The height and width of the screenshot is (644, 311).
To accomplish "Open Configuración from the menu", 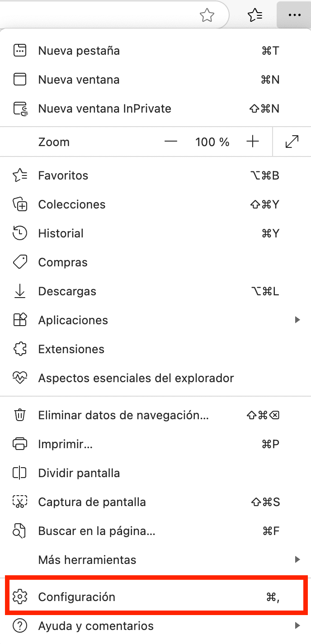I will point(77,597).
